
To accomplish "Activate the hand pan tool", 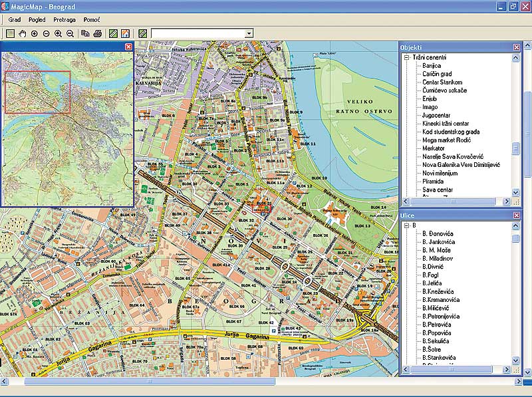I will pyautogui.click(x=23, y=34).
